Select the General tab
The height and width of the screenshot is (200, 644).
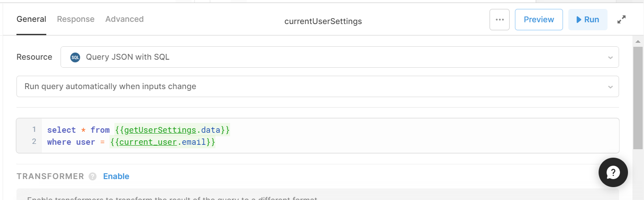tap(31, 19)
